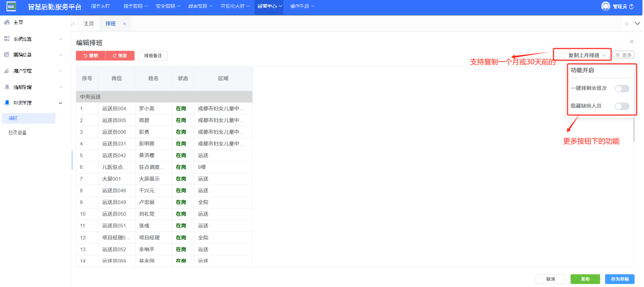Open the 复制上月排班 dropdown arrow

click(x=604, y=55)
